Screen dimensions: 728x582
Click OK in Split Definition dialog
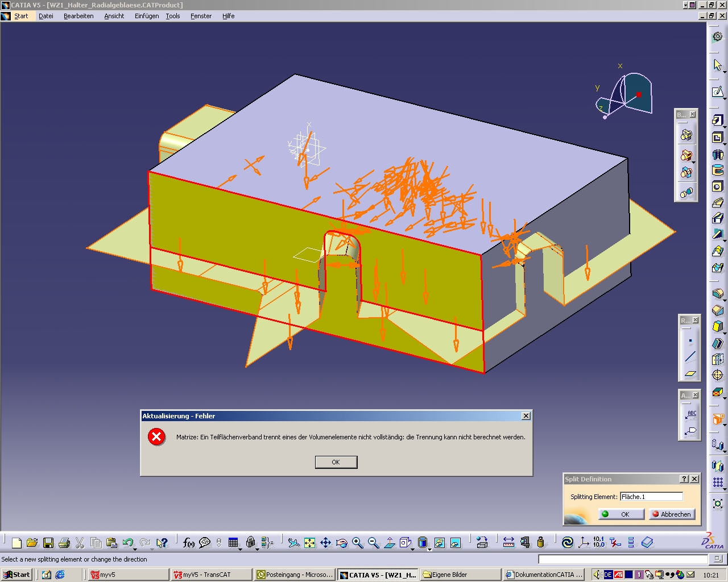(621, 514)
